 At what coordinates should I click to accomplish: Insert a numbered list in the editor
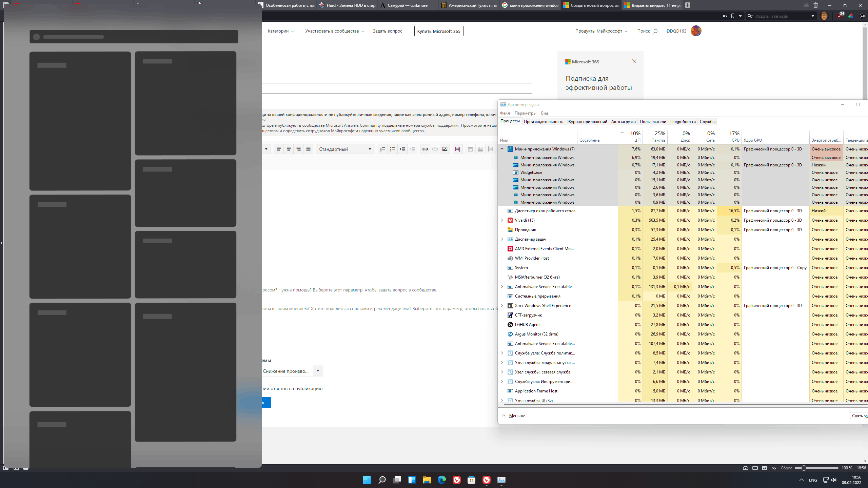[x=383, y=149]
